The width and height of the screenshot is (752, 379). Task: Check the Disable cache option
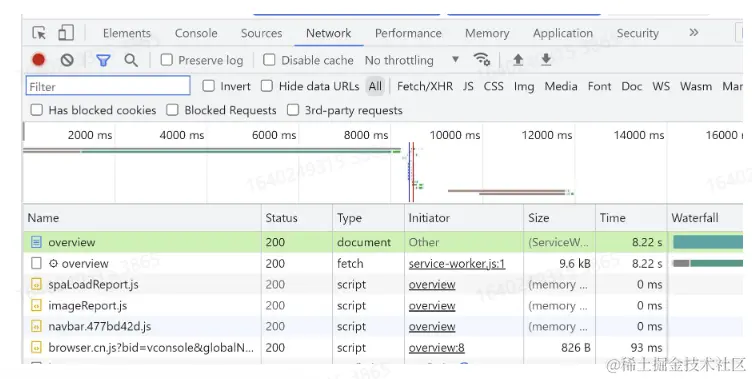(x=270, y=60)
